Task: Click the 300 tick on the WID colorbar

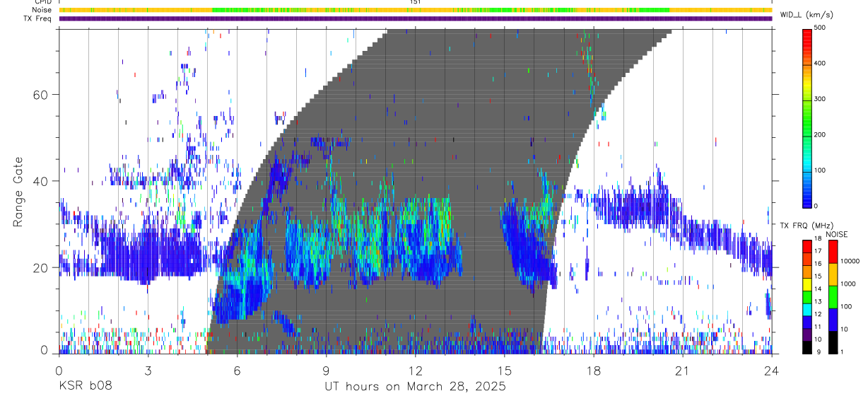Action: tap(821, 99)
